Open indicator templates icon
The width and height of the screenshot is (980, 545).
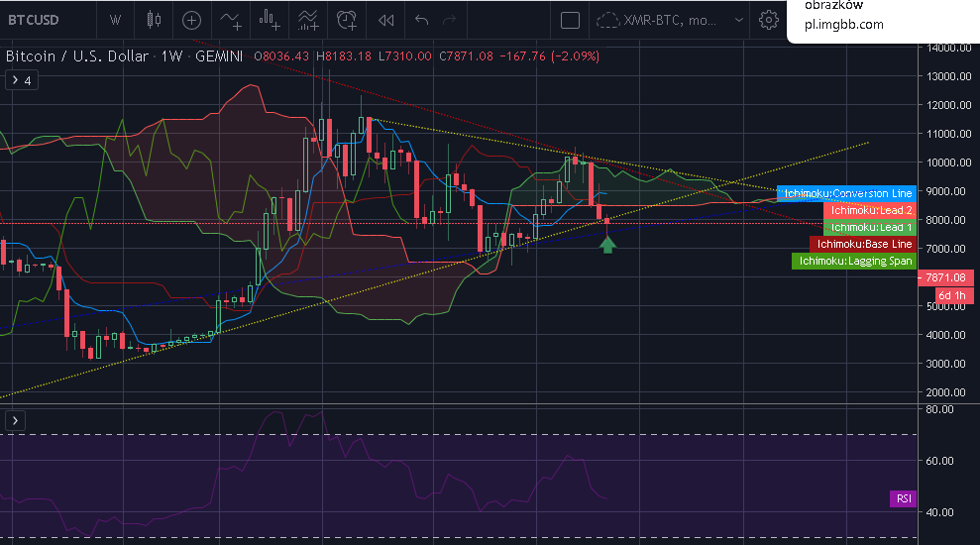308,21
